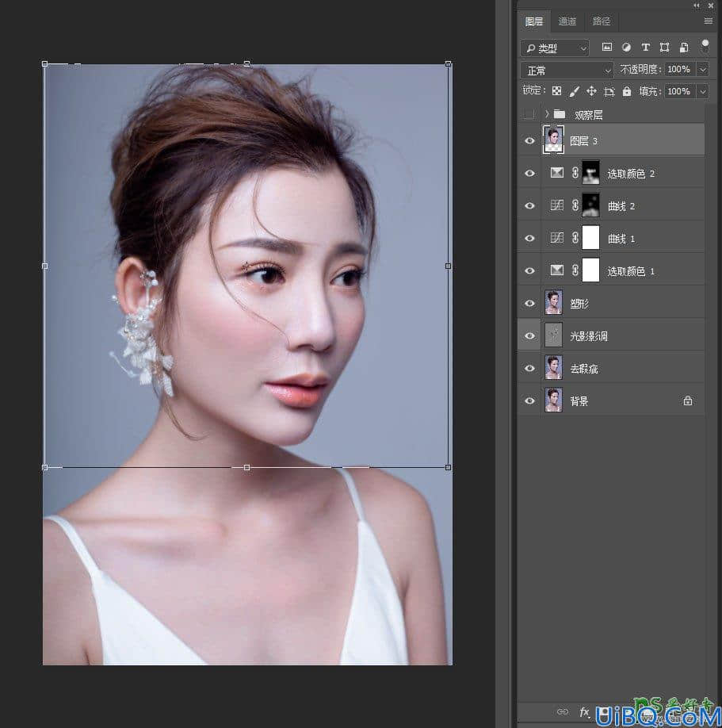Switch to 通道 tab
Viewport: 722px width, 728px height.
pos(567,21)
